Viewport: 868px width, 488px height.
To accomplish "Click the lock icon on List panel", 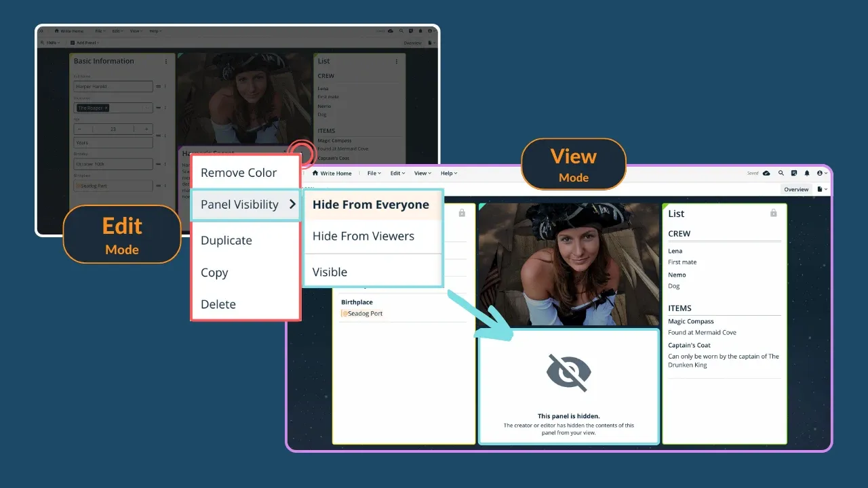I will (773, 213).
